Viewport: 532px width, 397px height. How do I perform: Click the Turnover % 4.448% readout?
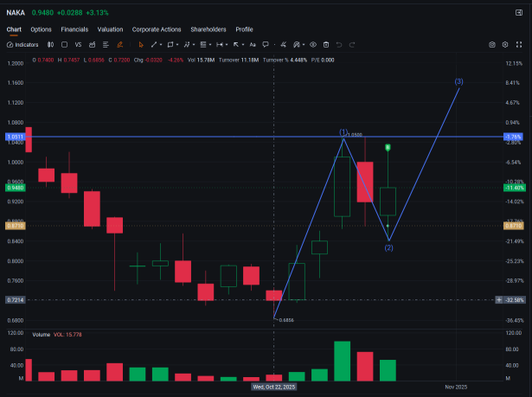285,60
